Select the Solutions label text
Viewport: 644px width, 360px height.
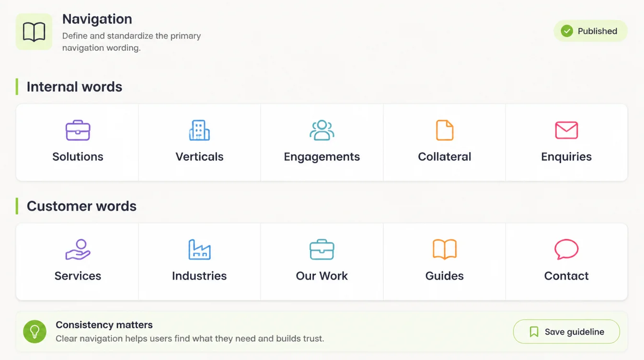[x=78, y=157]
